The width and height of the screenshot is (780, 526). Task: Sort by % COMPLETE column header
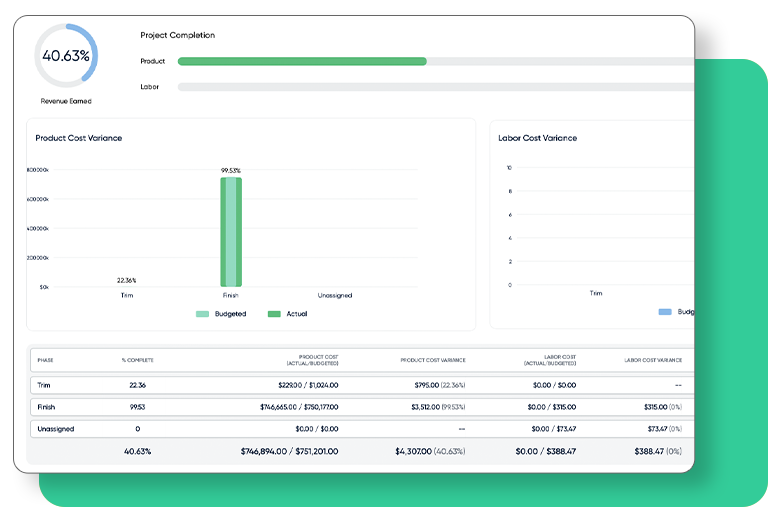[x=138, y=360]
